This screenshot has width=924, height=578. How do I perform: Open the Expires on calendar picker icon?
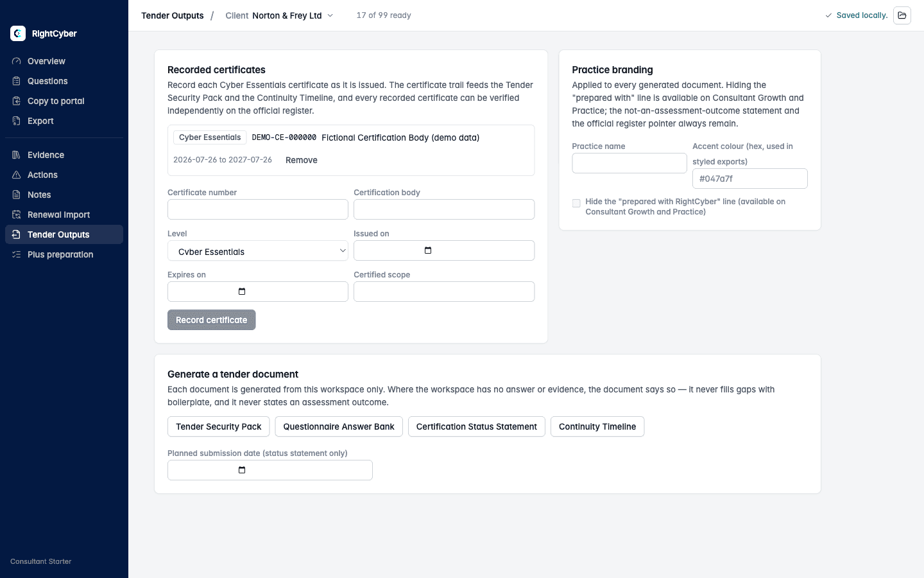(x=242, y=292)
